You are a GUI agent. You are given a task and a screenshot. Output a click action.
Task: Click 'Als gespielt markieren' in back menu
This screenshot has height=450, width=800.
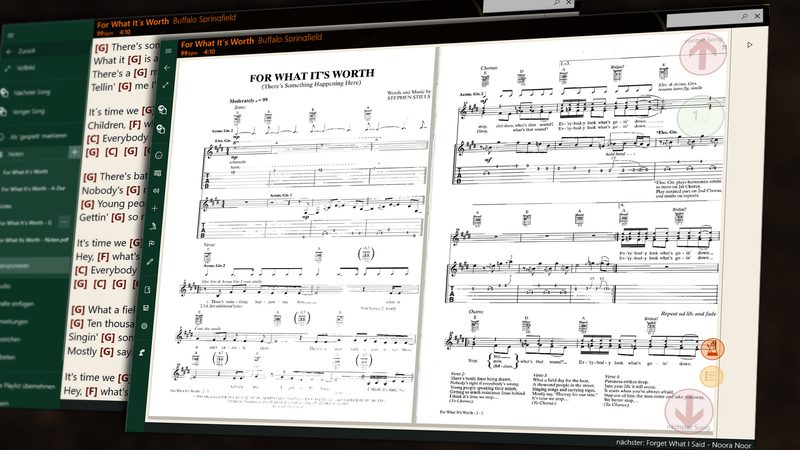point(38,136)
